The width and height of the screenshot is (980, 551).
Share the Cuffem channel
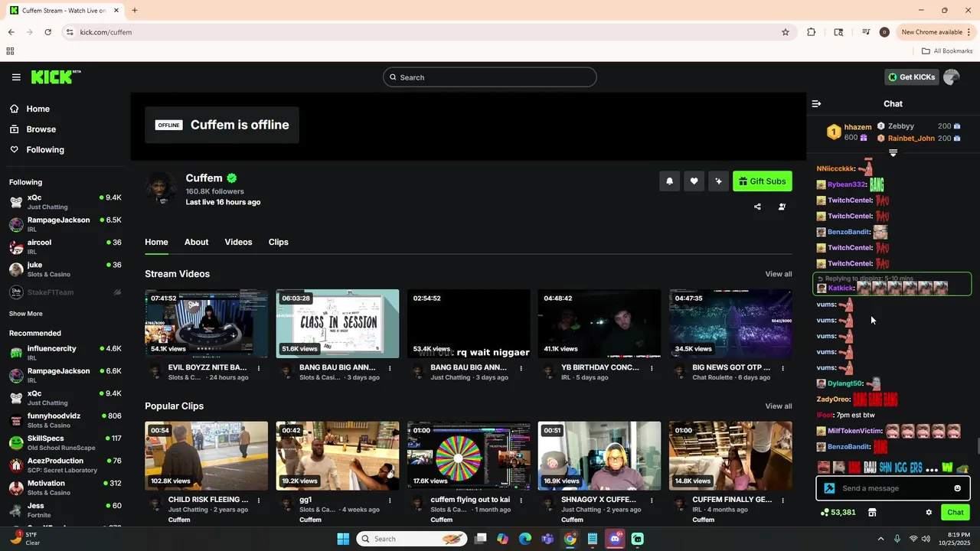click(x=757, y=207)
